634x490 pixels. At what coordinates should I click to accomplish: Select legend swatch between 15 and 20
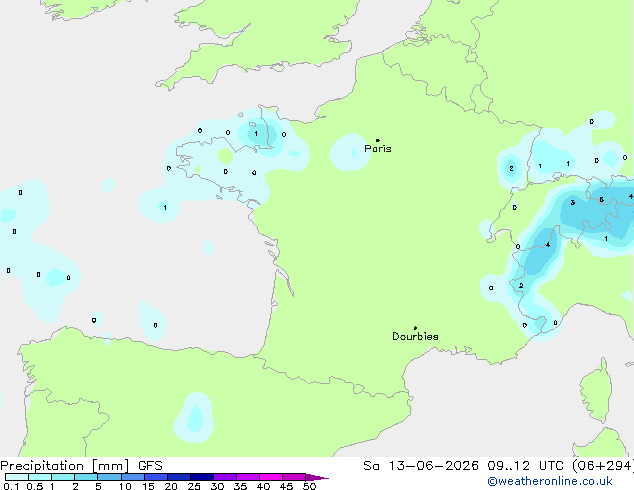tap(156, 477)
